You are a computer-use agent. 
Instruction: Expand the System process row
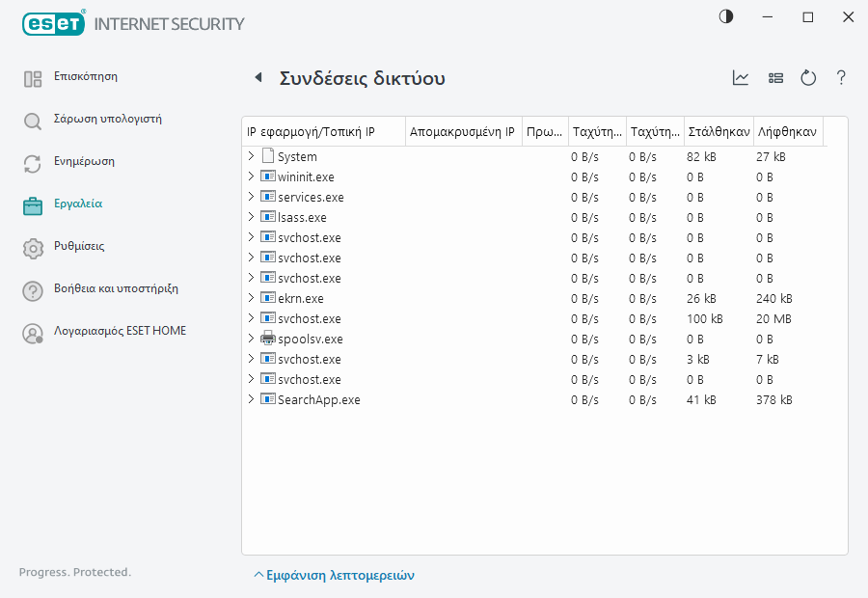point(251,156)
